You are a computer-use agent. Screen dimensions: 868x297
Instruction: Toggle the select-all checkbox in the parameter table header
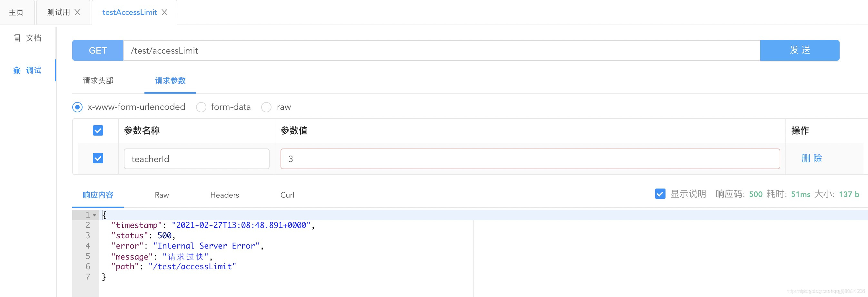click(98, 131)
